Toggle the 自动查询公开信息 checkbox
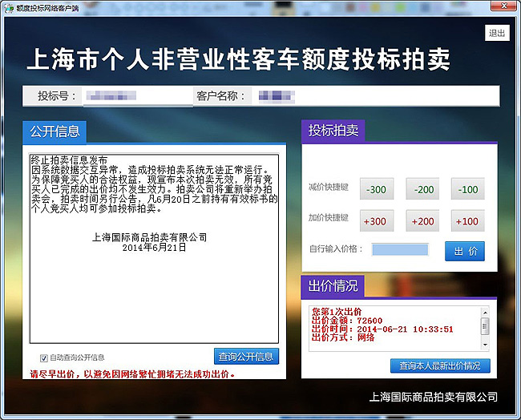The width and height of the screenshot is (521, 420). click(x=44, y=357)
